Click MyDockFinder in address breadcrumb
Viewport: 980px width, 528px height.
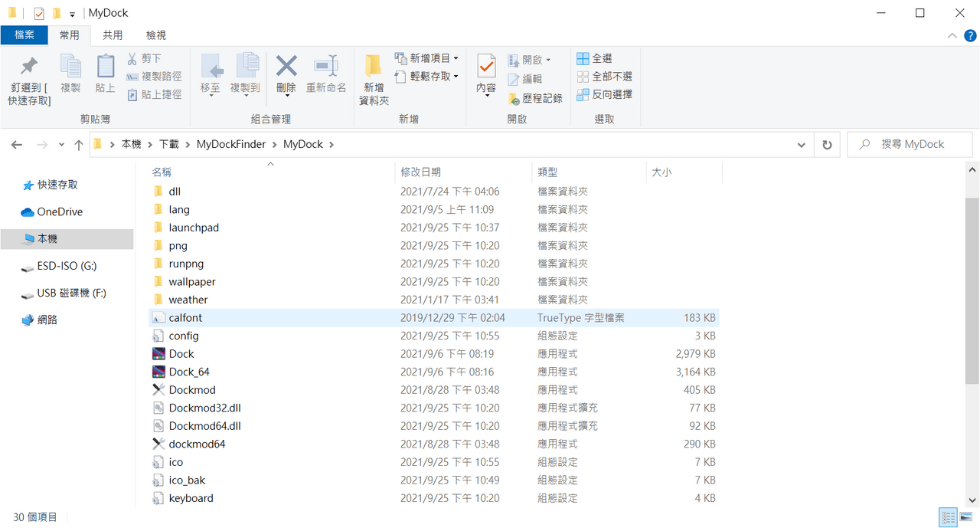tap(231, 144)
